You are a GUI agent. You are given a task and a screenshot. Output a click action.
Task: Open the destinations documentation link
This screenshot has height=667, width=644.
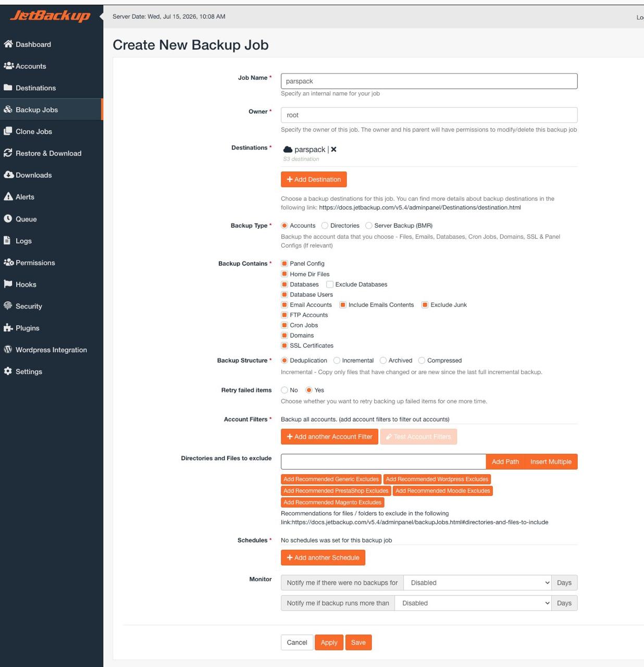[x=420, y=207]
